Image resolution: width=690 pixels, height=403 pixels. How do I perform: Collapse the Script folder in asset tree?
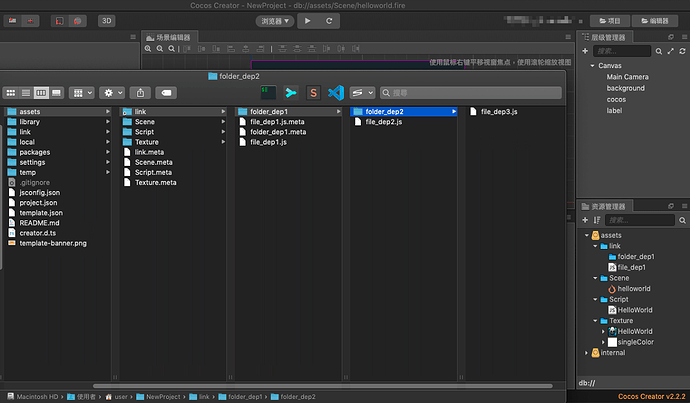(x=595, y=299)
